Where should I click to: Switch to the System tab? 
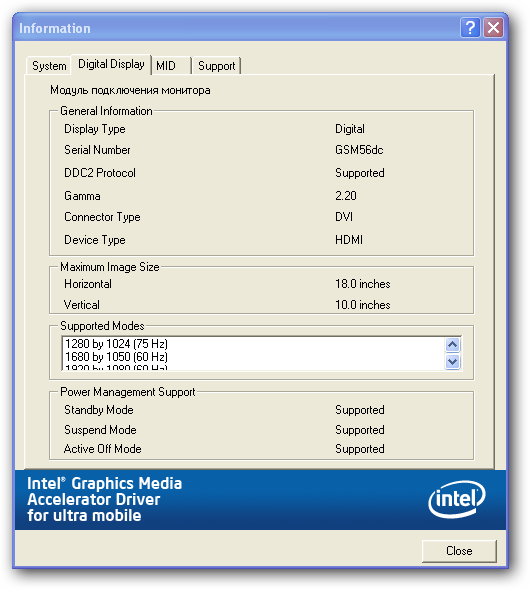point(49,66)
